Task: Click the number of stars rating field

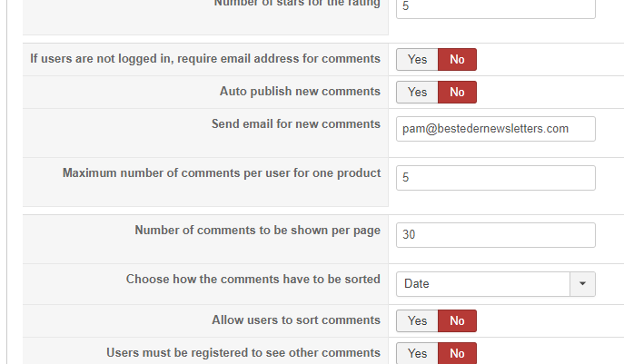Action: tap(495, 7)
